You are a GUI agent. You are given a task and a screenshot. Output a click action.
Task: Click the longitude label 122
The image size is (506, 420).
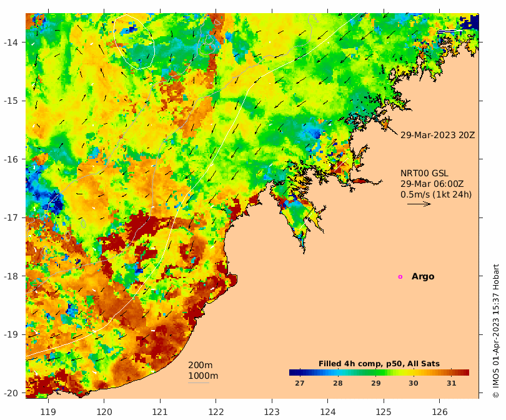coord(216,412)
